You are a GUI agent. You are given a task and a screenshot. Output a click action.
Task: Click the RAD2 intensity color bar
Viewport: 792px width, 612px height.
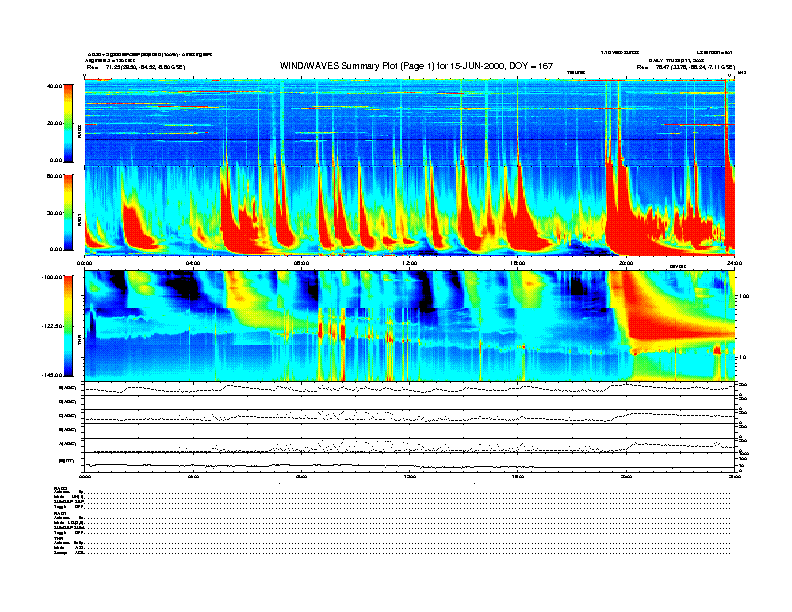68,123
